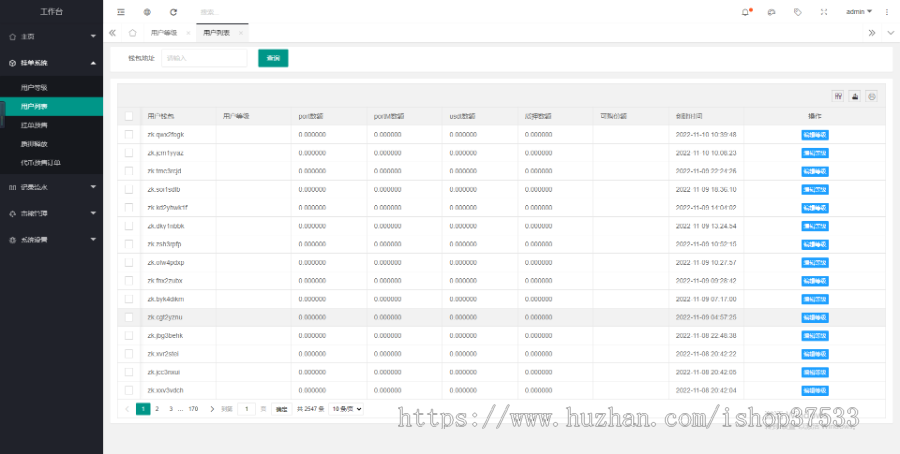
Task: Open the tab options down chevron
Action: pyautogui.click(x=890, y=33)
